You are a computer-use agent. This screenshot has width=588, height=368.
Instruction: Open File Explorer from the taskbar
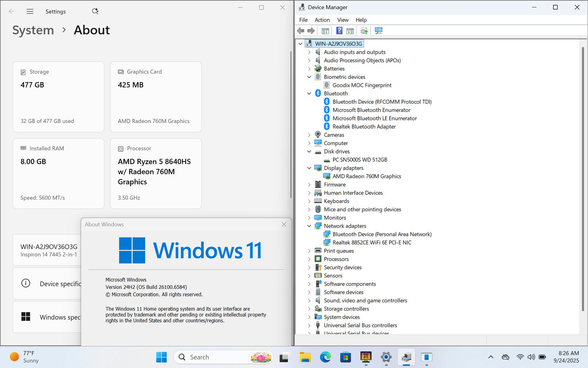pyautogui.click(x=305, y=357)
